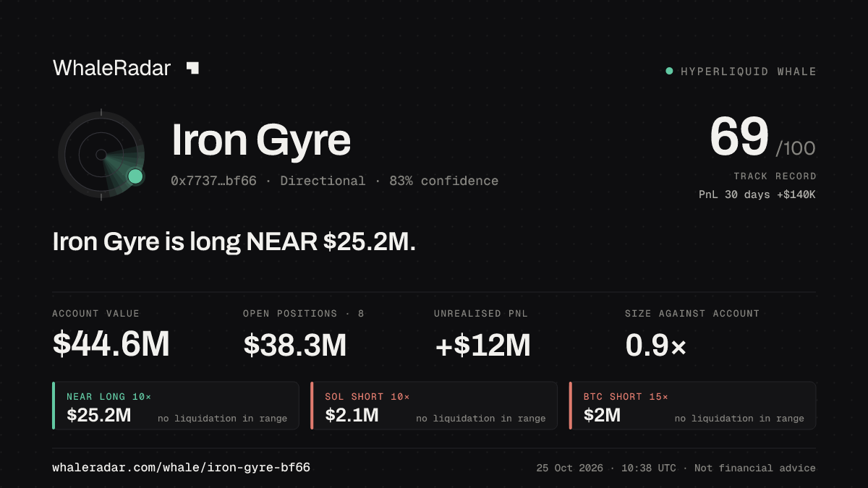Click the 25 Oct 2026 date stamp
Viewport: 868px width, 488px height.
[x=570, y=468]
